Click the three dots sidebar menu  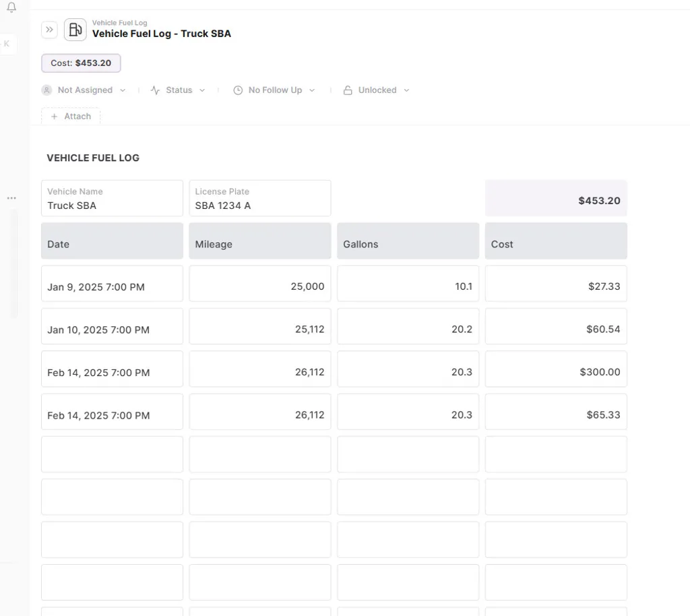11,198
